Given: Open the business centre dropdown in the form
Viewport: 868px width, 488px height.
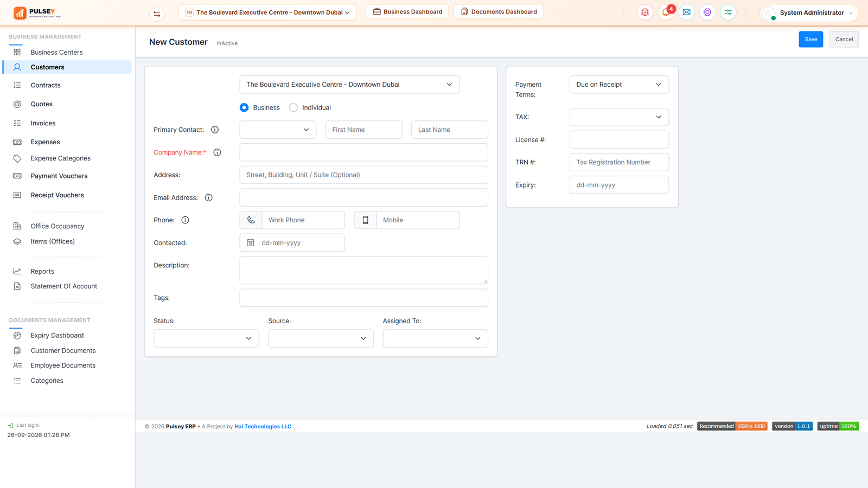Looking at the screenshot, I should pos(349,85).
